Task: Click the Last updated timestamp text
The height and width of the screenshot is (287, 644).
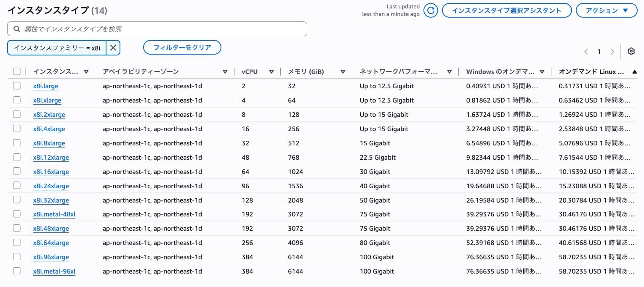Action: click(x=391, y=11)
